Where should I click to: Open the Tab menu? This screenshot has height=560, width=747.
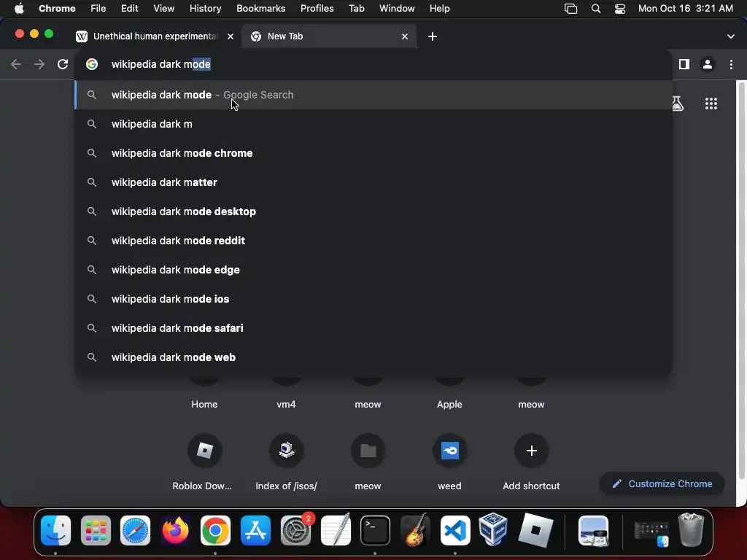356,9
